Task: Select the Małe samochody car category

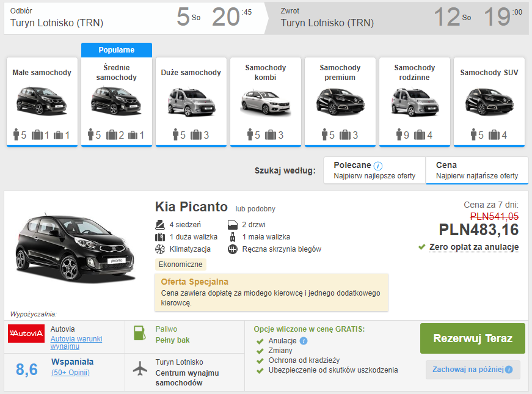Action: [42, 102]
